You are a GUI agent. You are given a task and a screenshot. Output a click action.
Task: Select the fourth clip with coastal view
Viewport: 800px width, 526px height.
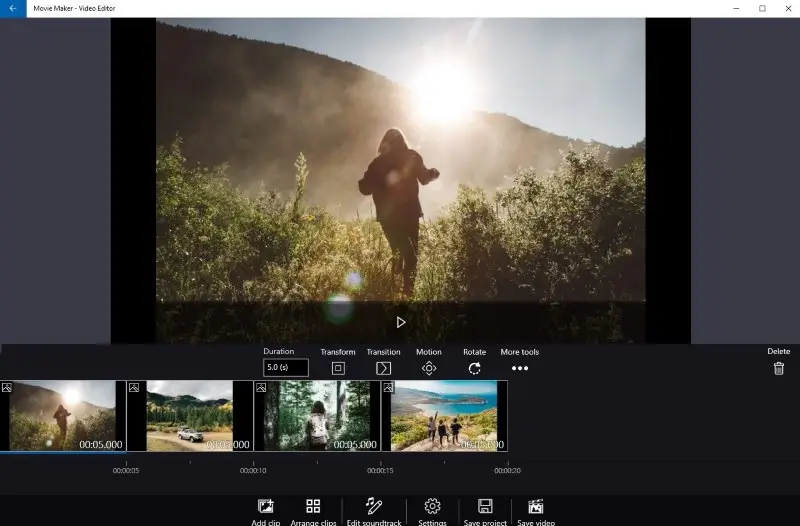click(x=444, y=416)
